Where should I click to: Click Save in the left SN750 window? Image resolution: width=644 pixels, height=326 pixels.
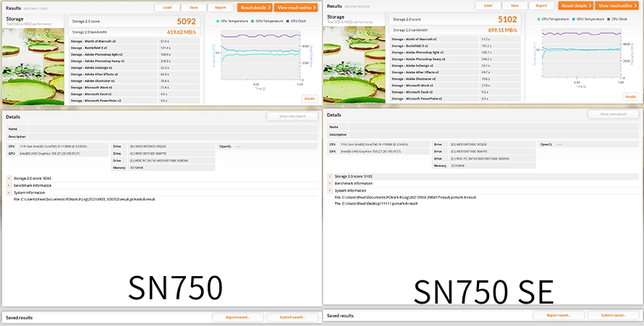click(x=193, y=7)
